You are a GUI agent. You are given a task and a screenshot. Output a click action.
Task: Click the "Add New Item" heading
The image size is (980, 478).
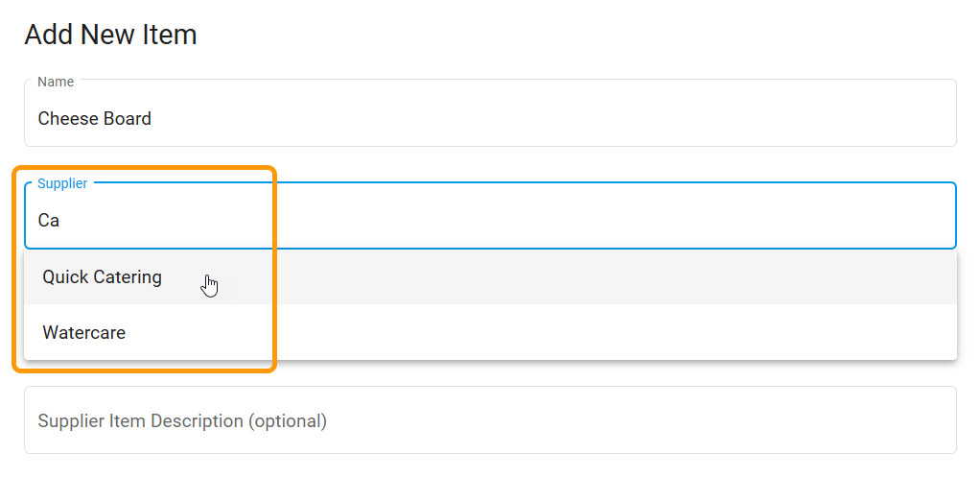click(x=110, y=35)
